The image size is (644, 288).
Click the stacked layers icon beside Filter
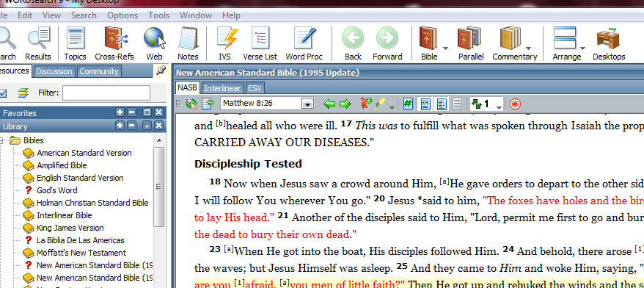[23, 93]
